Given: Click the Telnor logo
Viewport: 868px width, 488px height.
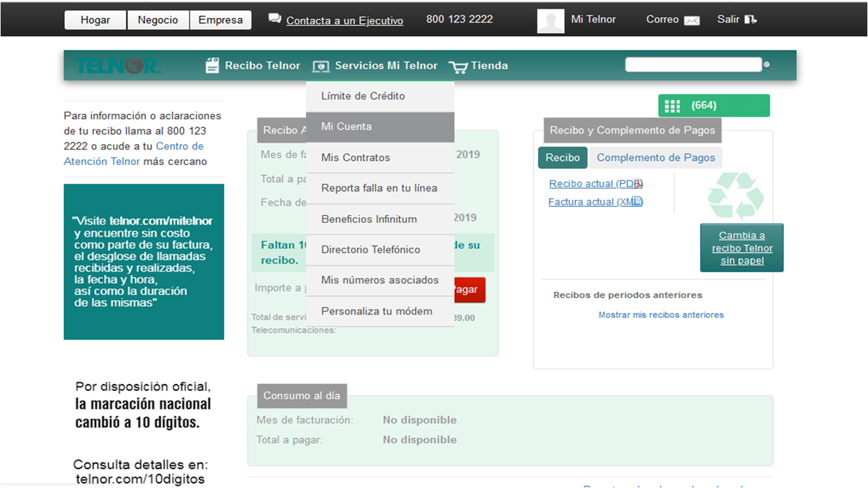Looking at the screenshot, I should (x=119, y=65).
